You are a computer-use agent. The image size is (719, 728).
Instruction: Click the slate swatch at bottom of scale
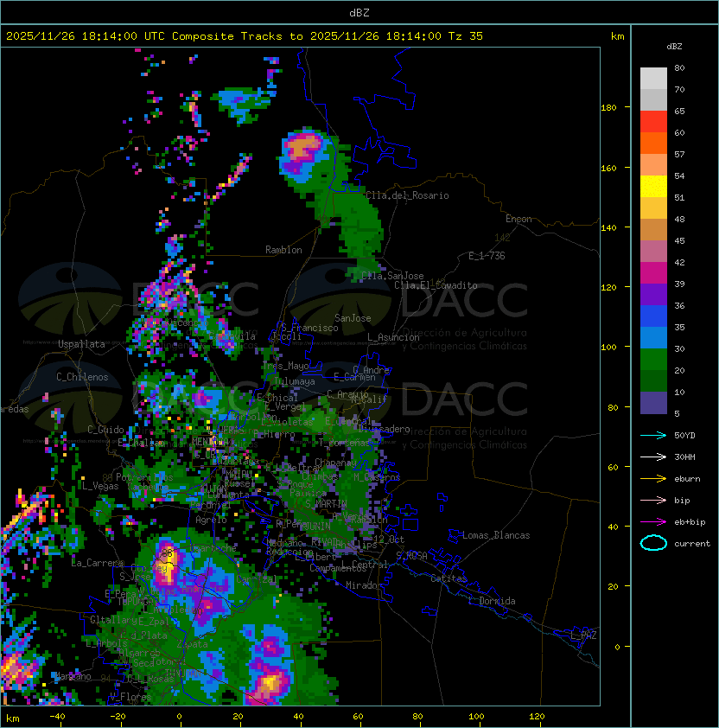tap(653, 403)
